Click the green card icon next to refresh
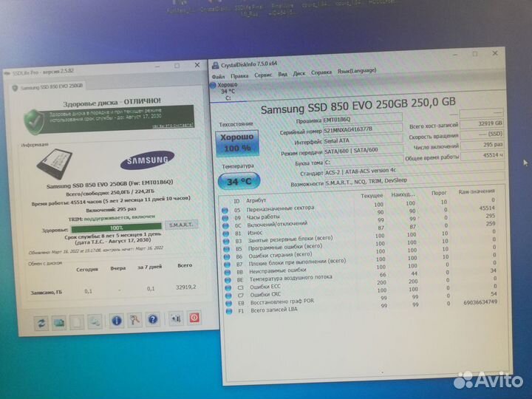 point(59,322)
